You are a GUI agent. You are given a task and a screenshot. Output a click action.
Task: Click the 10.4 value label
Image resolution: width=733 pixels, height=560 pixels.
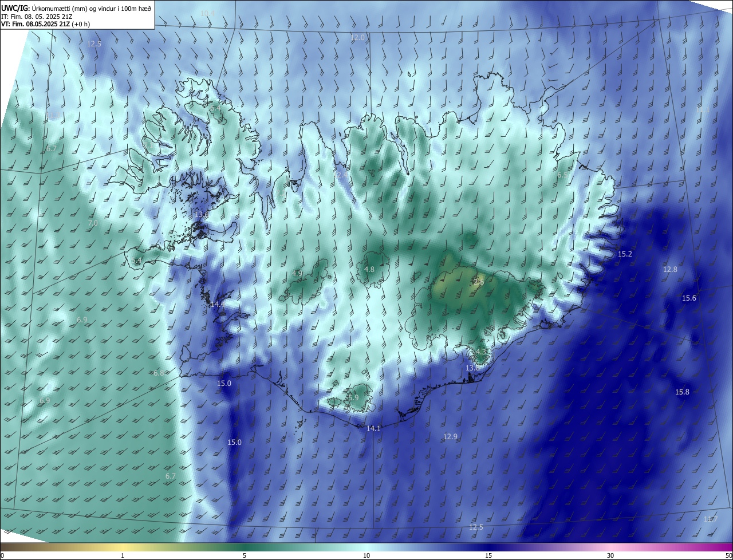208,13
